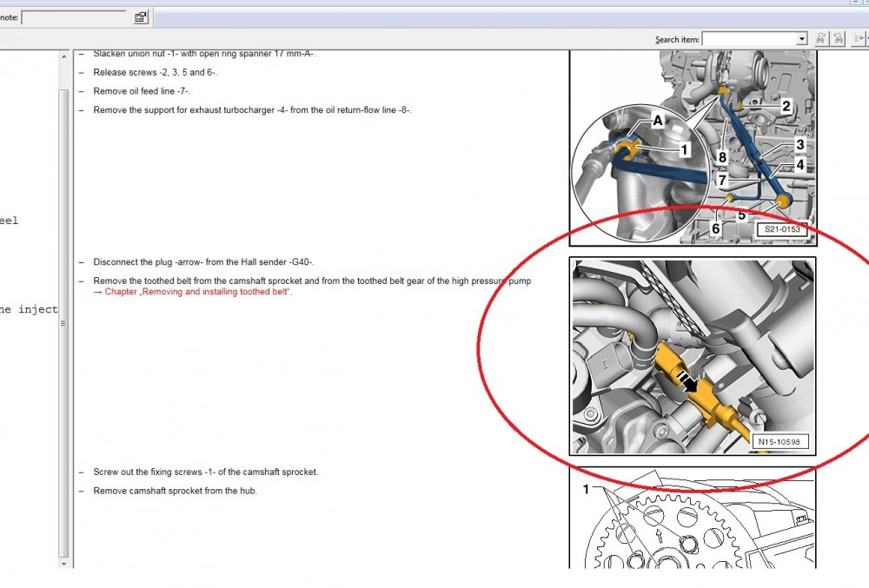Click the left pane scroll-up arrow
The image size is (869, 588).
click(x=63, y=56)
